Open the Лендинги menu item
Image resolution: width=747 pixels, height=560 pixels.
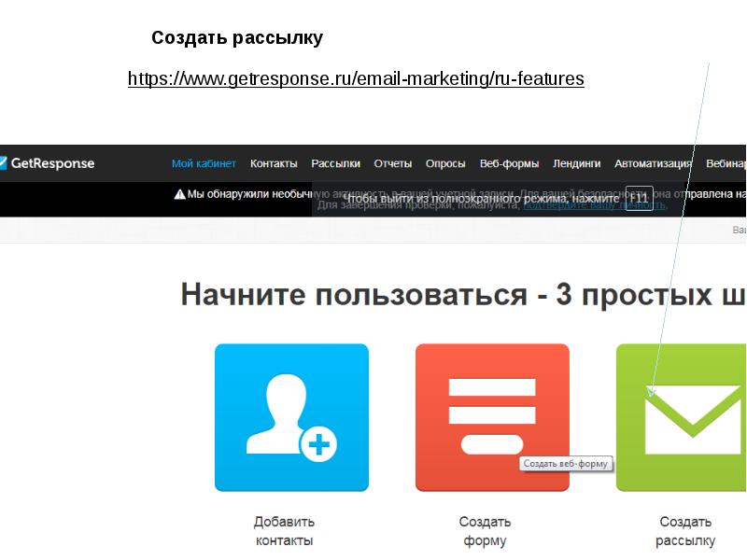click(576, 163)
